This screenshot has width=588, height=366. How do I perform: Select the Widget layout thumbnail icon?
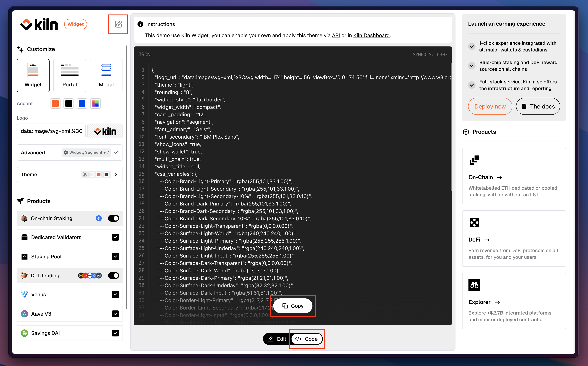coord(33,70)
